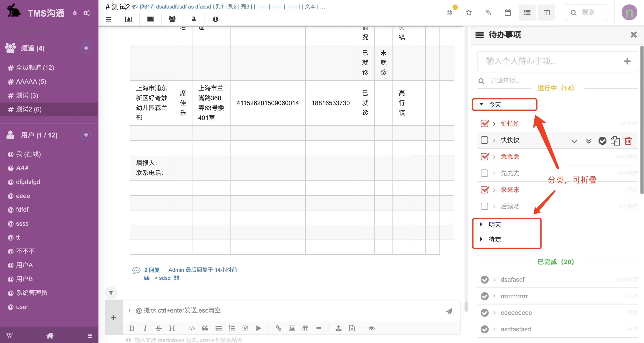
Task: Apply strikethrough formatting in editor
Action: 158,328
